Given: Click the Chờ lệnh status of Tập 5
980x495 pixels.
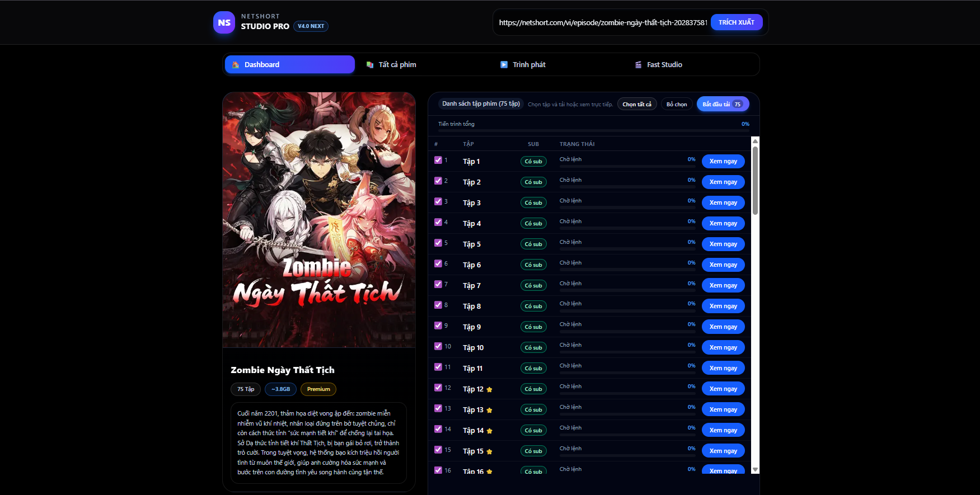Looking at the screenshot, I should 570,242.
